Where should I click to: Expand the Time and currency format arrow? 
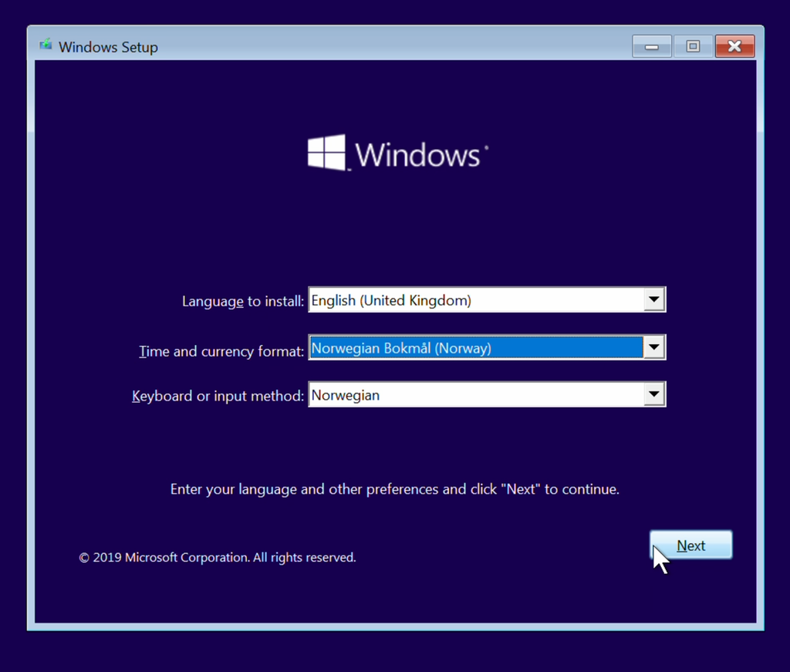654,347
